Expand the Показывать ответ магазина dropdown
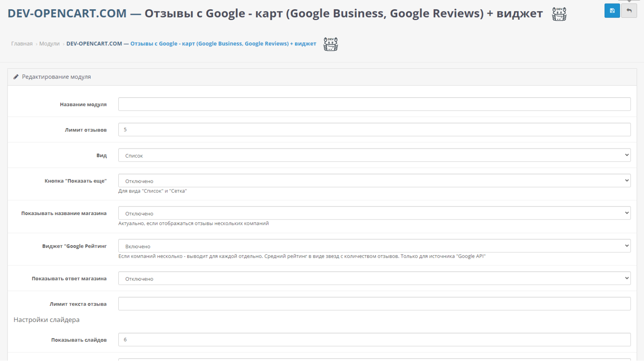644x361 pixels. click(x=374, y=278)
